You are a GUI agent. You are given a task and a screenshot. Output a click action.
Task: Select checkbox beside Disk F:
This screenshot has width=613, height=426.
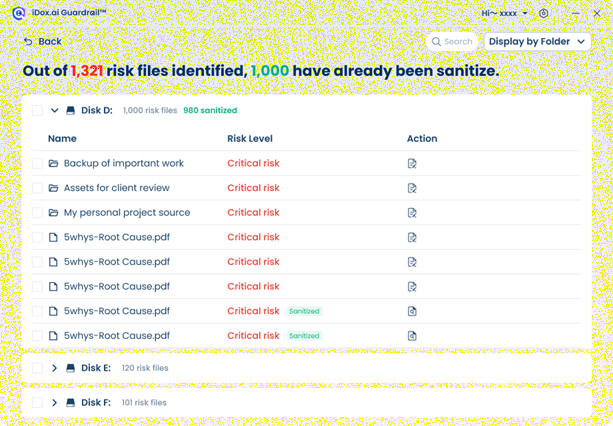38,403
